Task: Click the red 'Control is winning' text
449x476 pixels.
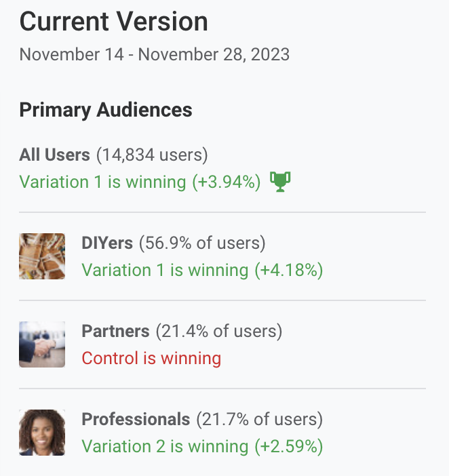Action: tap(151, 358)
